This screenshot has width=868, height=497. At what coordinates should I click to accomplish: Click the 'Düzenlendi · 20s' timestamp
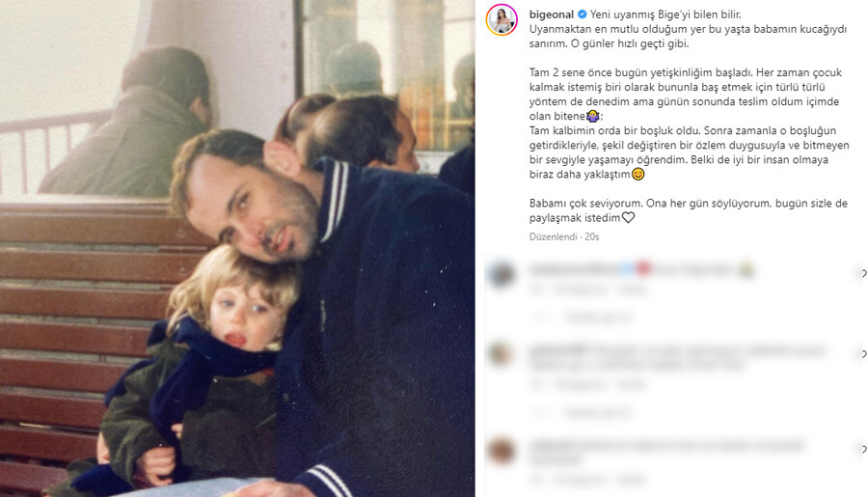564,236
